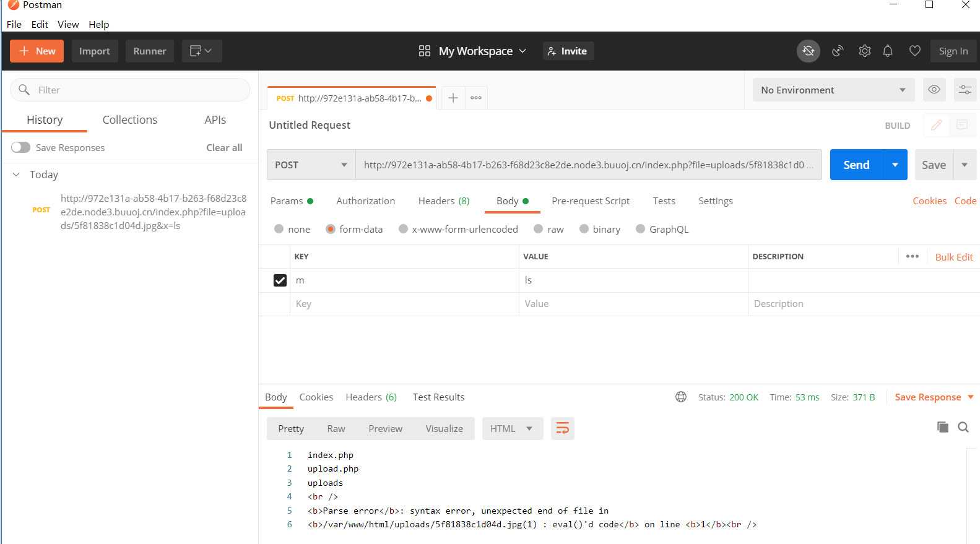The image size is (980, 544).
Task: Click the environment quick look eye icon
Action: (x=934, y=90)
